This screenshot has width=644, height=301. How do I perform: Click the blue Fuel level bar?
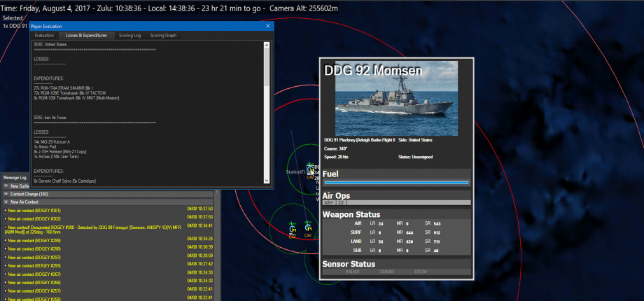(x=396, y=183)
